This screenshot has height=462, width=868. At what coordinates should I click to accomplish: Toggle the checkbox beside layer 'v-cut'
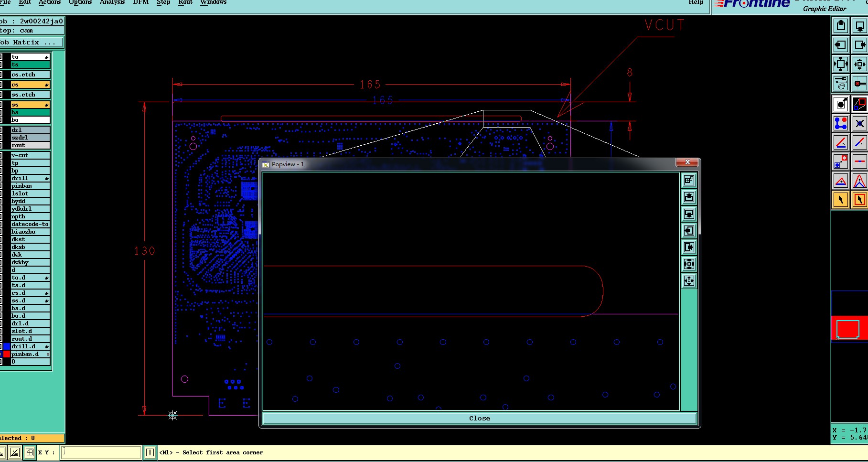(1, 155)
